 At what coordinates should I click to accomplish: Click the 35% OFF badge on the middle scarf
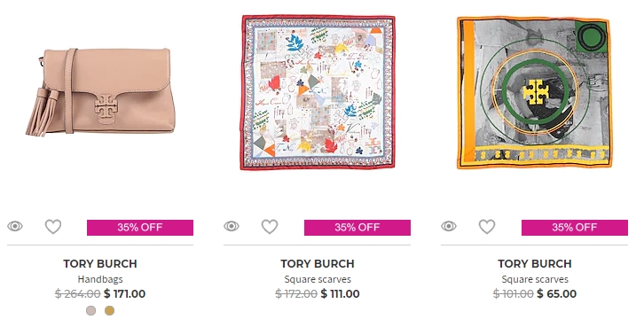coord(357,227)
